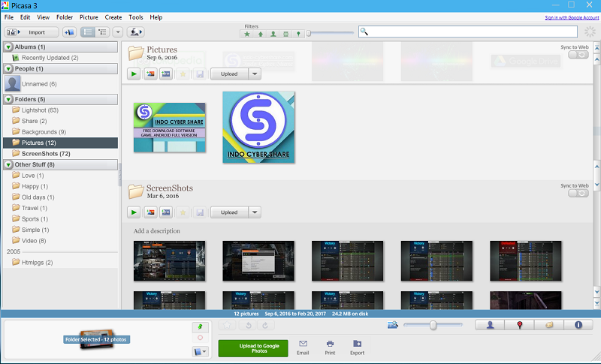Screen dimensions: 601x364
Task: Click the Export icon
Action: pos(358,347)
